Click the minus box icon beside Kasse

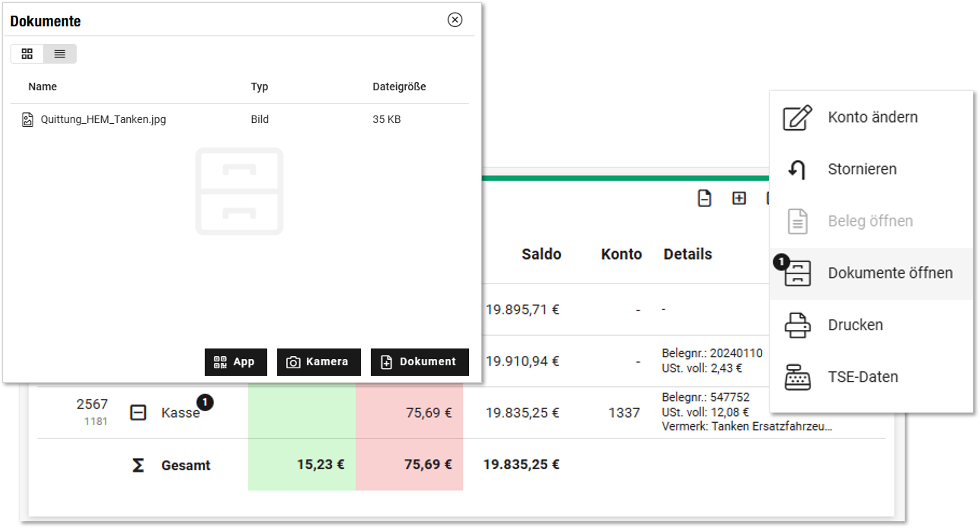(x=138, y=412)
